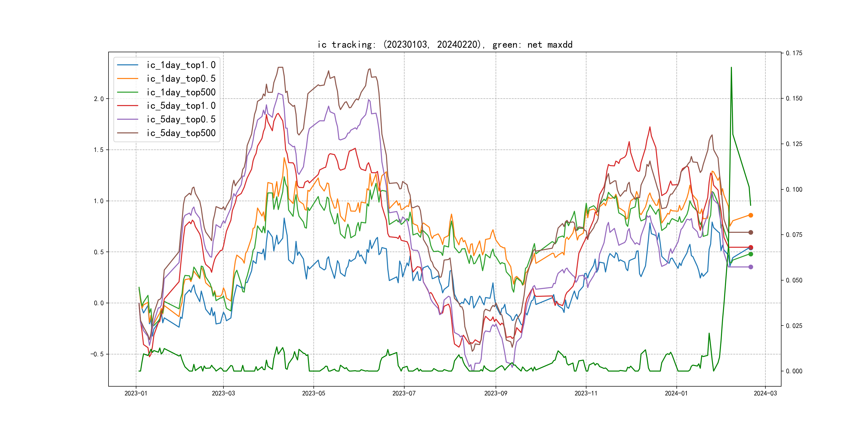This screenshot has height=434, width=868.
Task: Click the ic_1day_top500 legend label
Action: [181, 92]
